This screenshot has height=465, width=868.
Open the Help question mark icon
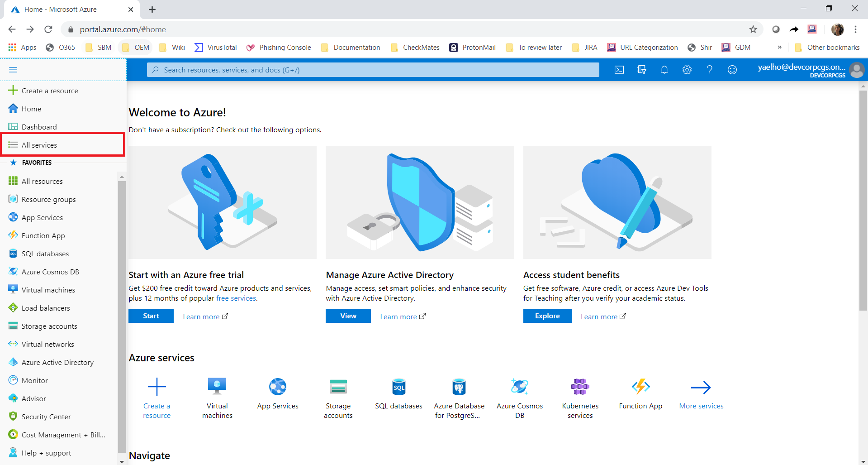tap(710, 70)
